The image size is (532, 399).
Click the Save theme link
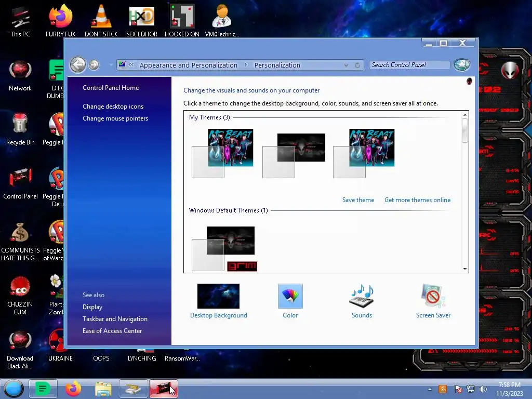point(358,200)
